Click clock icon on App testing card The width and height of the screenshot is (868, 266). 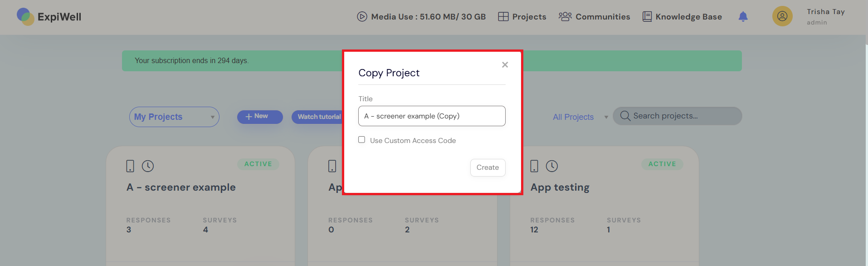tap(551, 166)
